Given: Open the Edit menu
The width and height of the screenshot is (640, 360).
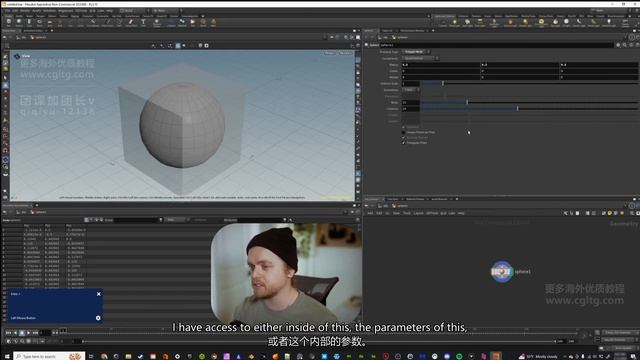Looking at the screenshot, I should (15, 11).
